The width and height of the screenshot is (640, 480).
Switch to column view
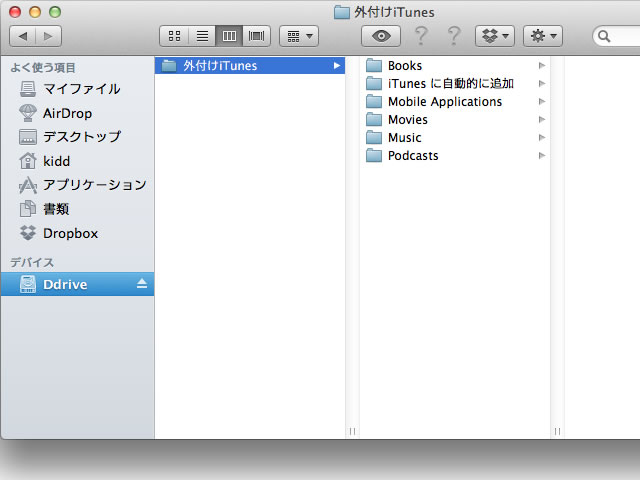pyautogui.click(x=229, y=36)
